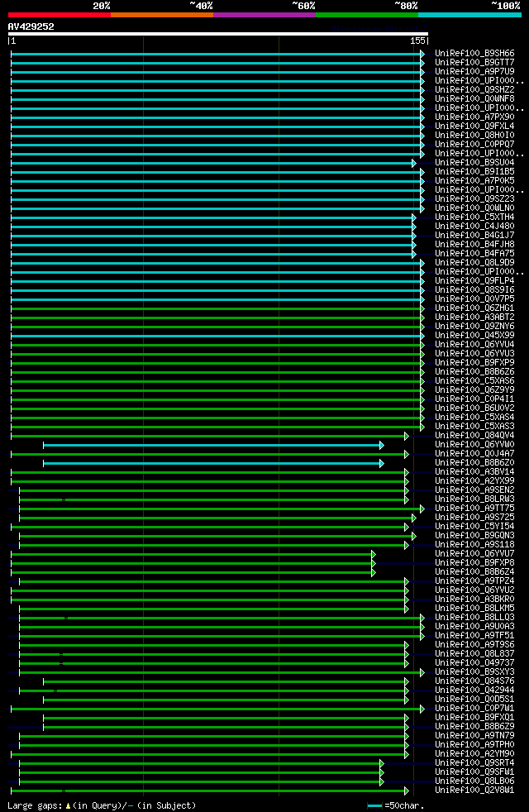The image size is (529, 812).
Task: Select the UniRef100_Q8S9I6 label
Action: click(474, 290)
